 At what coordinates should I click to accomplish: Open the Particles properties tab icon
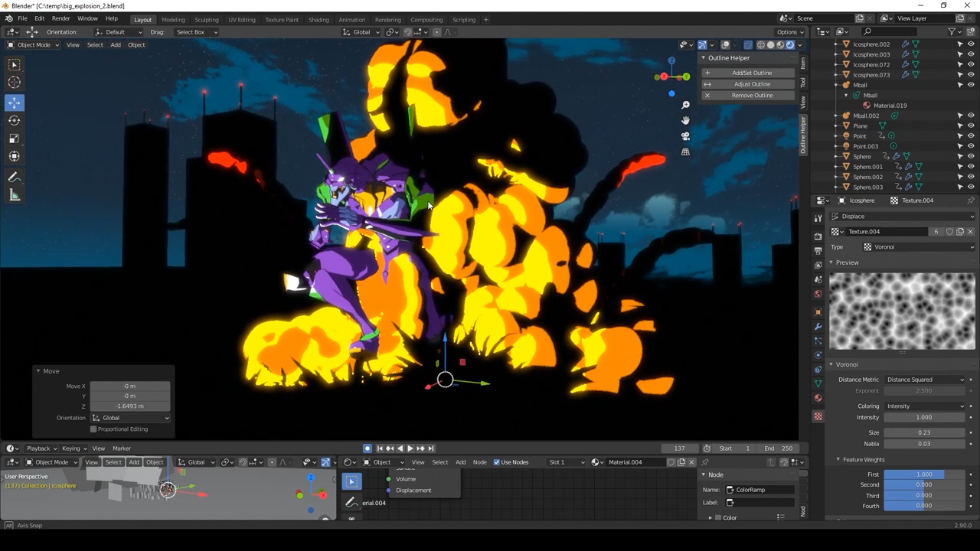tap(818, 341)
